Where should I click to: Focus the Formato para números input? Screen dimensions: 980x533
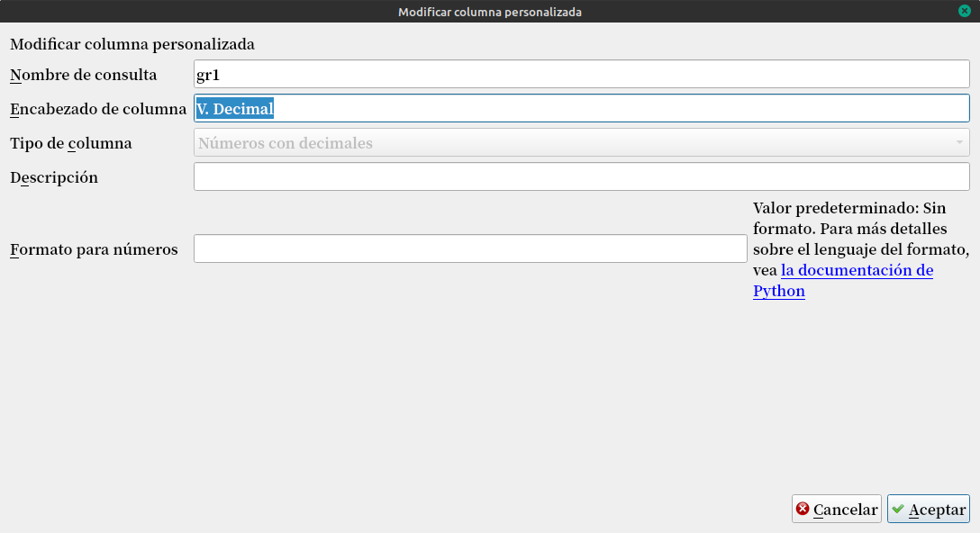click(470, 249)
